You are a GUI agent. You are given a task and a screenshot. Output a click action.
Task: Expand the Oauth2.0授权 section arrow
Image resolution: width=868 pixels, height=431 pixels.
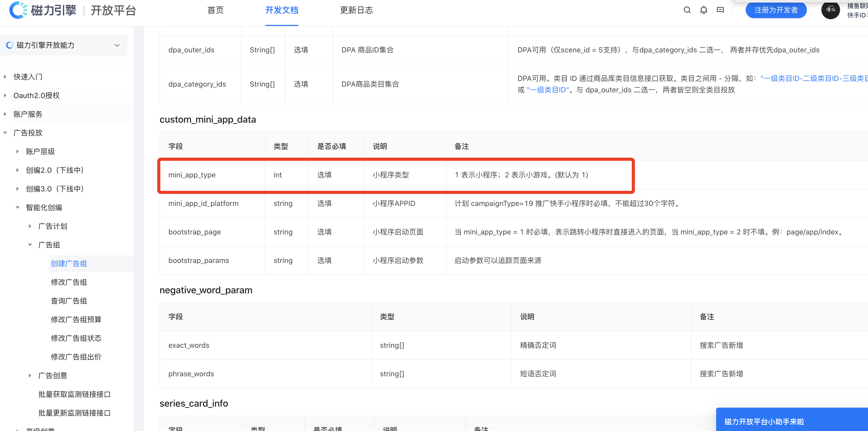tap(5, 95)
